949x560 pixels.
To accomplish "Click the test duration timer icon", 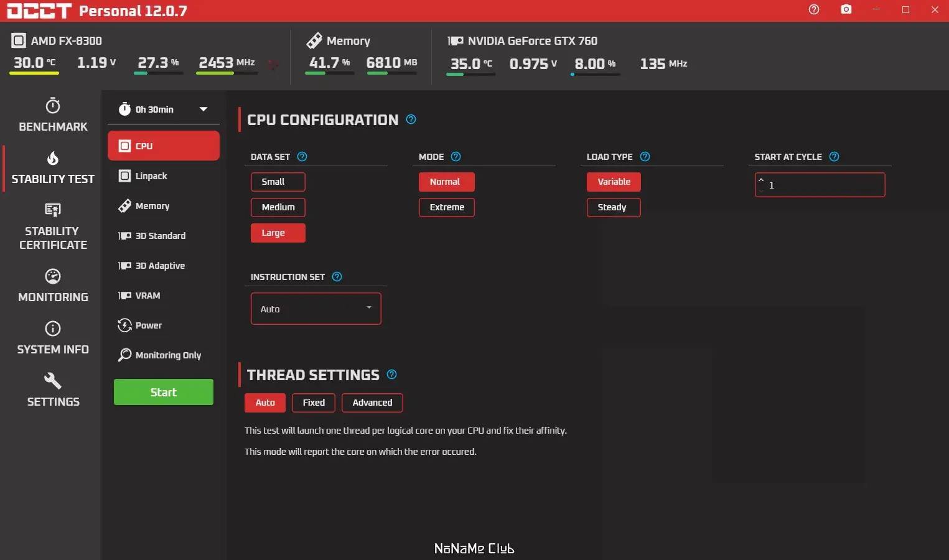I will tap(124, 109).
